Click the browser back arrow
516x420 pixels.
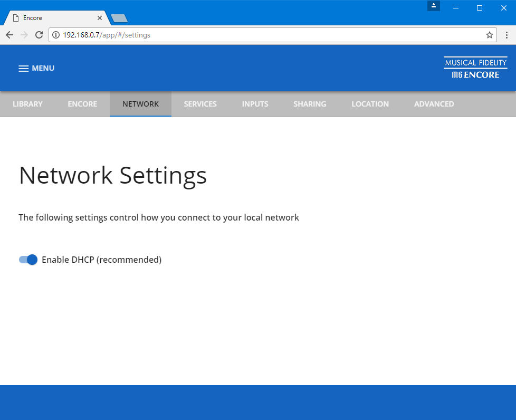[9, 35]
